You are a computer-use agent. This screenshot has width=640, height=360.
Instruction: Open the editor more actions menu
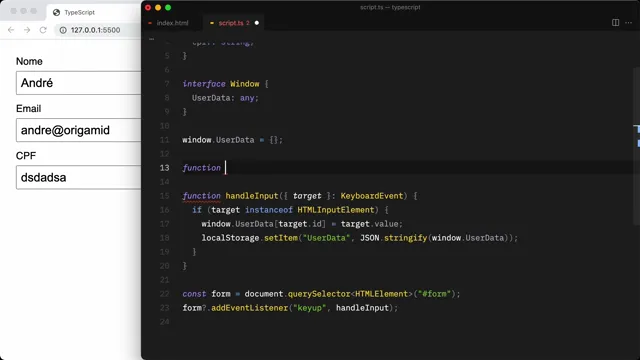pyautogui.click(x=629, y=22)
